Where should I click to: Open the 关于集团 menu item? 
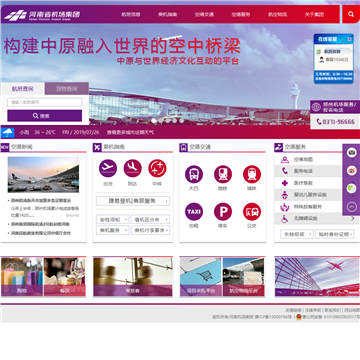[314, 14]
